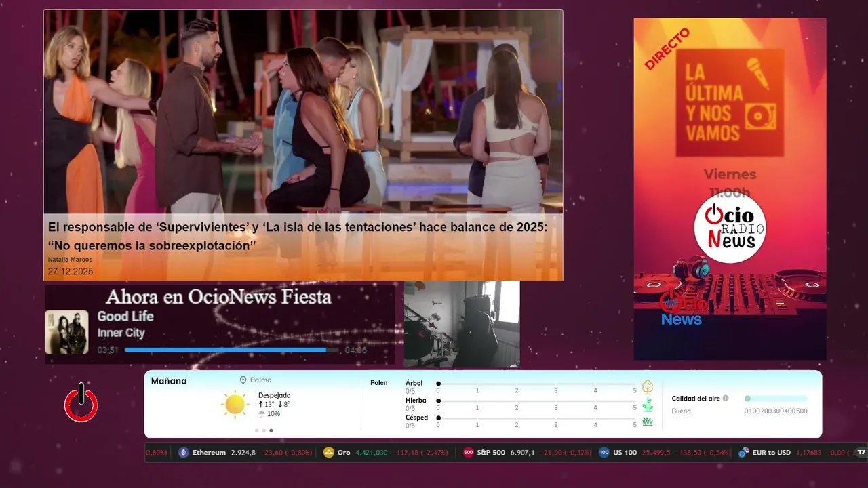Click the EUR to USD flag icon
Image resolution: width=868 pixels, height=488 pixels.
click(743, 453)
